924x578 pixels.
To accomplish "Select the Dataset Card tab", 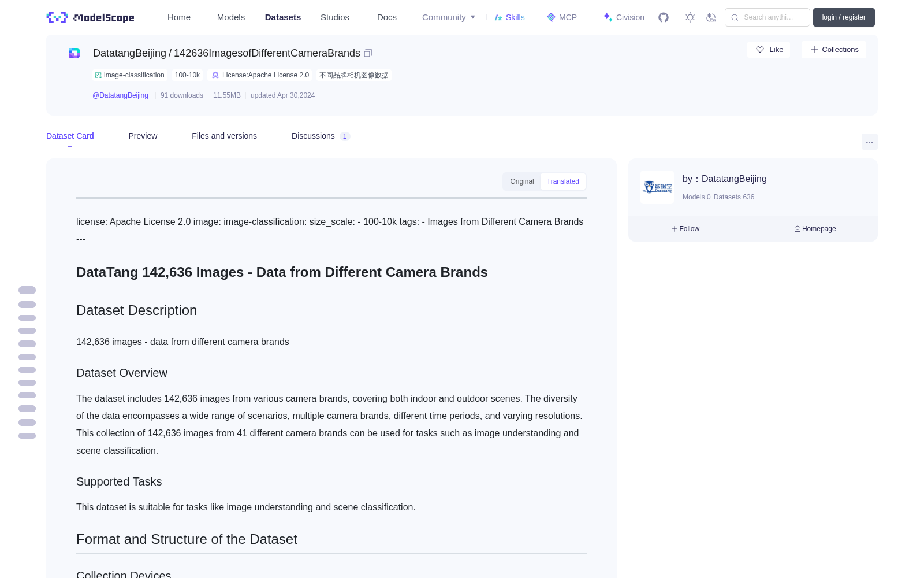I will 70,136.
